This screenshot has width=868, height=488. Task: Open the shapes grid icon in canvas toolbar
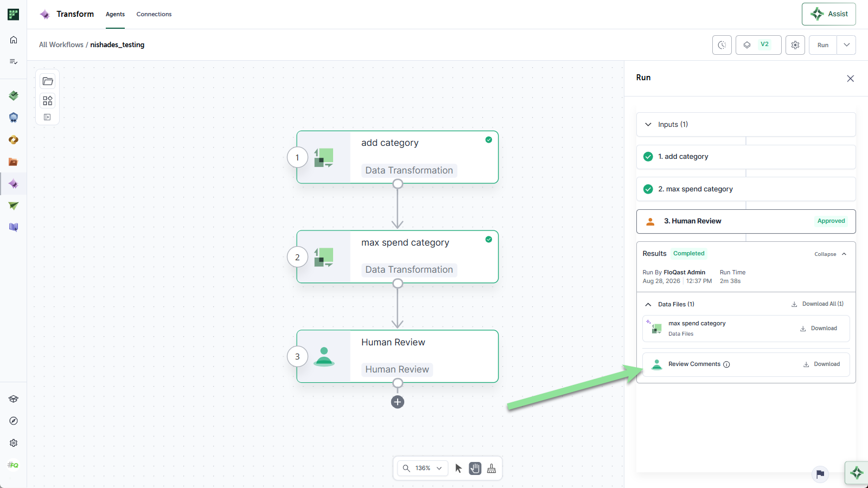coord(48,100)
